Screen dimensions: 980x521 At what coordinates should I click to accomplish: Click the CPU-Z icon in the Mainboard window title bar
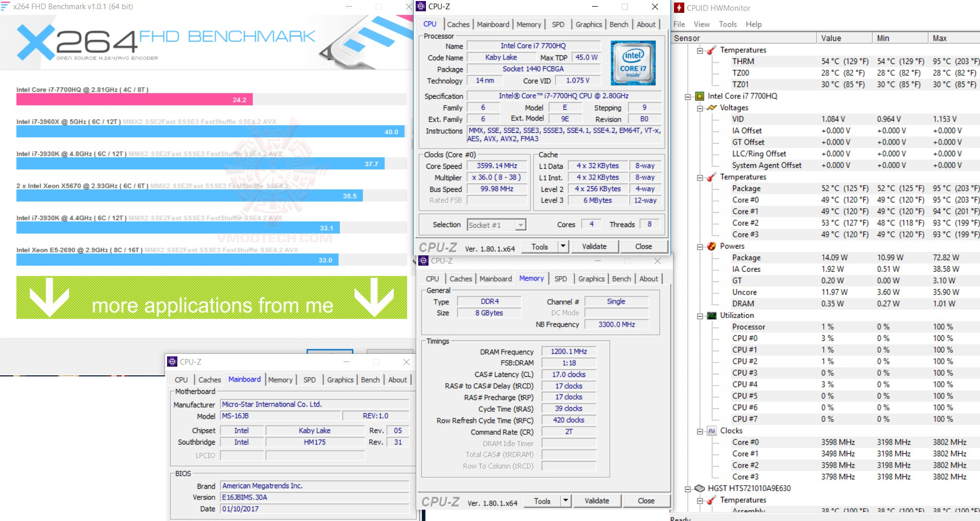pyautogui.click(x=172, y=362)
